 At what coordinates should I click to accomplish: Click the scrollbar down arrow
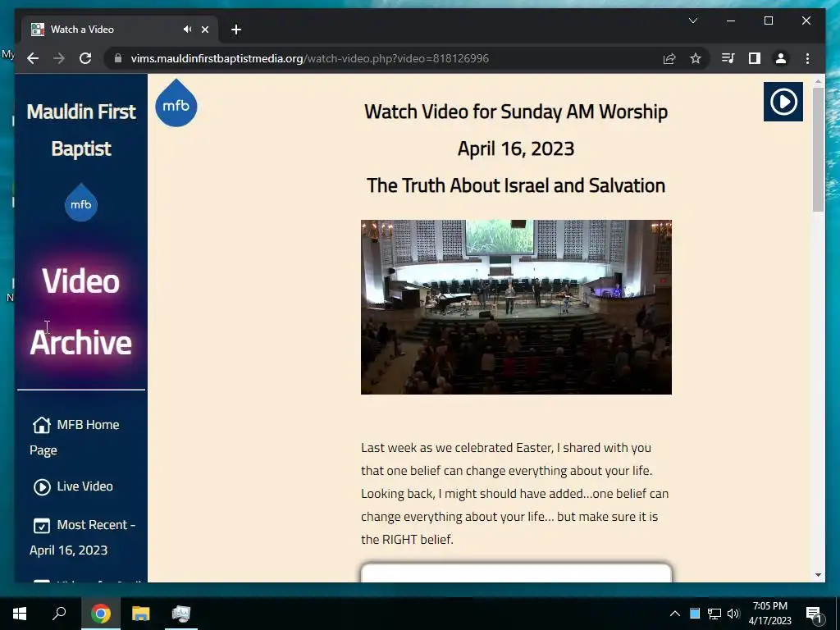[x=818, y=575]
